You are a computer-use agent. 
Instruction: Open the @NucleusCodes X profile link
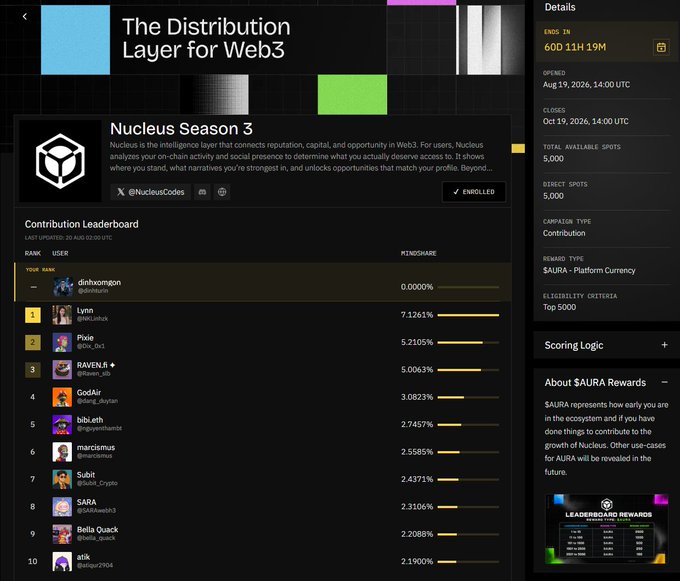click(x=150, y=192)
